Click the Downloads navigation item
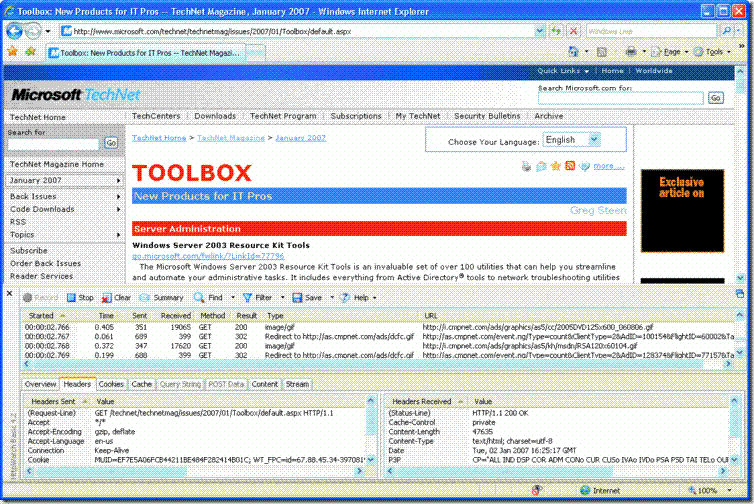The height and width of the screenshot is (504, 754). point(215,116)
